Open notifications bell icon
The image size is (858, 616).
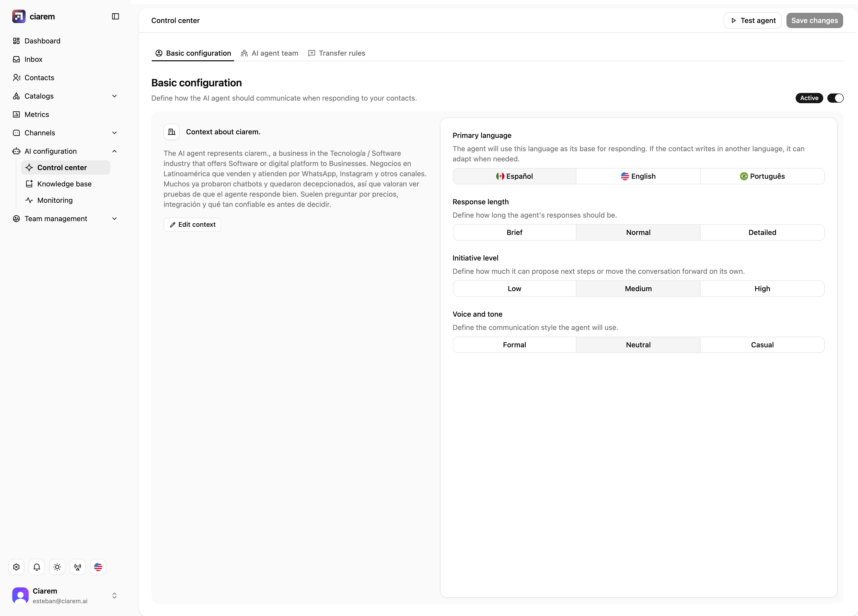37,567
